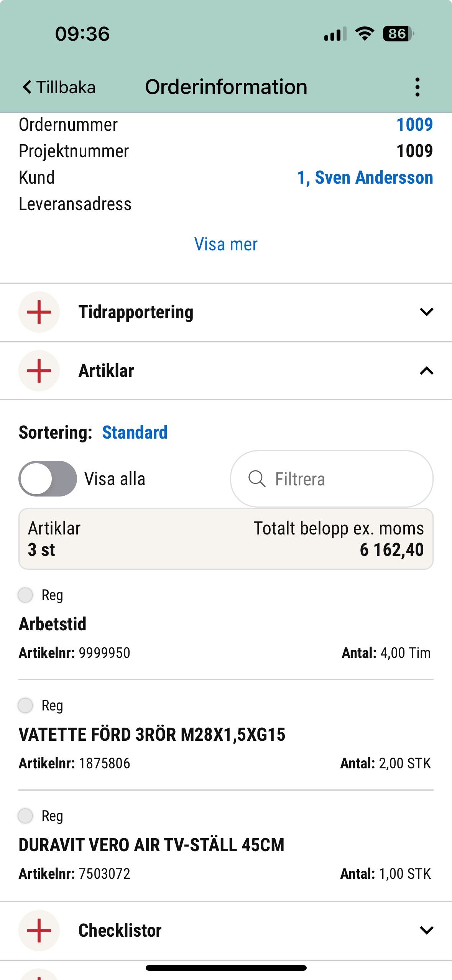Open customer 1, Sven Andersson
The width and height of the screenshot is (452, 980).
365,178
